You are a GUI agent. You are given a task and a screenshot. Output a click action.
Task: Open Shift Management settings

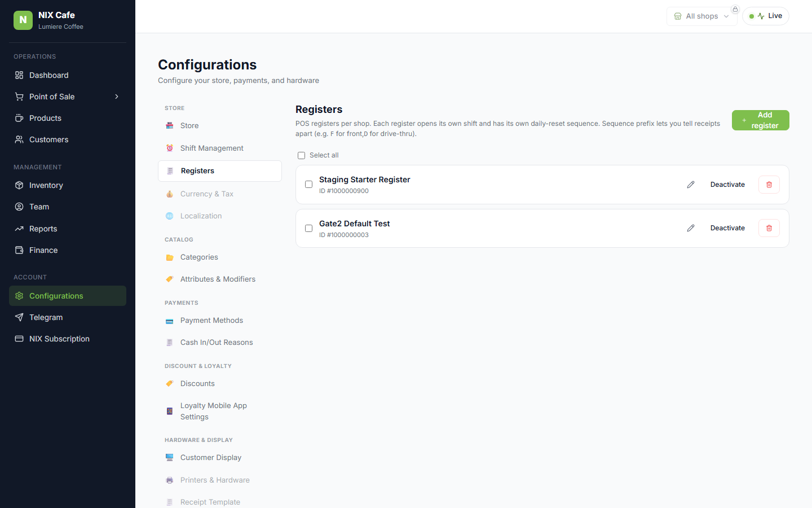(x=220, y=148)
